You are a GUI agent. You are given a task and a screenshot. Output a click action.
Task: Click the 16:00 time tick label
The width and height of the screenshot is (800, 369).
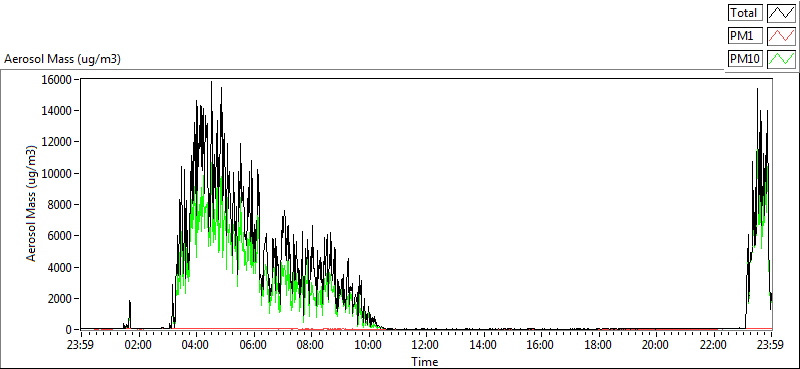(x=541, y=344)
